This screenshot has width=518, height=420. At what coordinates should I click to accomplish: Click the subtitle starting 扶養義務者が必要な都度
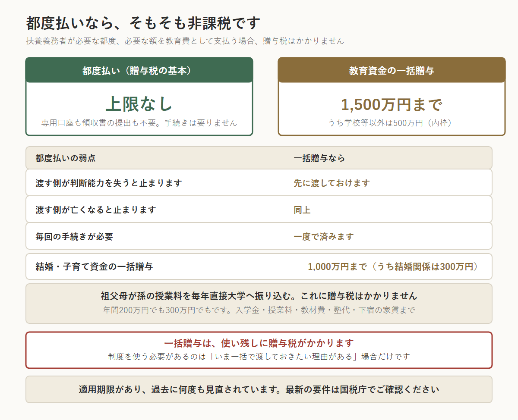[185, 41]
